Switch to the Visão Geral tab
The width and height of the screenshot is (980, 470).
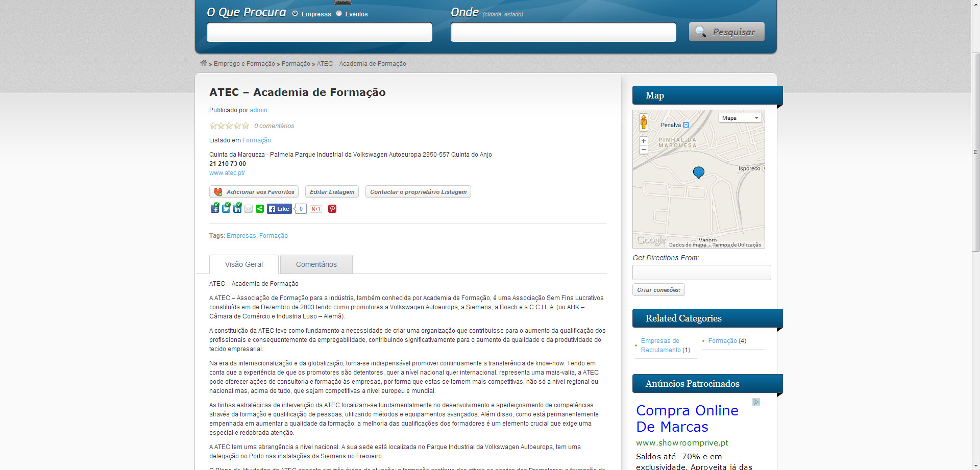[x=244, y=264]
